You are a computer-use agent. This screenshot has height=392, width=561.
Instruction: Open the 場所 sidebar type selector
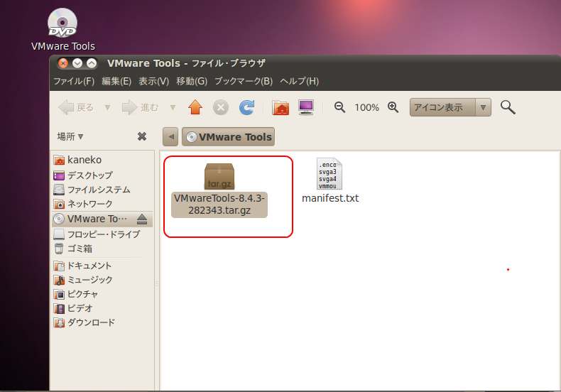tap(70, 136)
